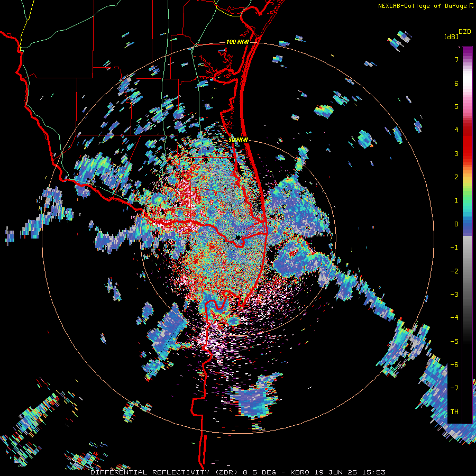Click the [dB] units label

pos(451,36)
